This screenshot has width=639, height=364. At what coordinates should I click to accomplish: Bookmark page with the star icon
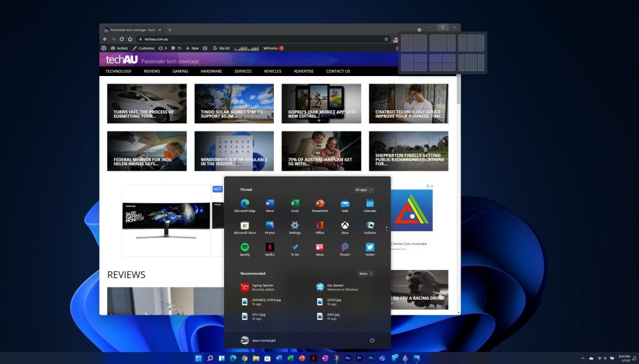[386, 39]
